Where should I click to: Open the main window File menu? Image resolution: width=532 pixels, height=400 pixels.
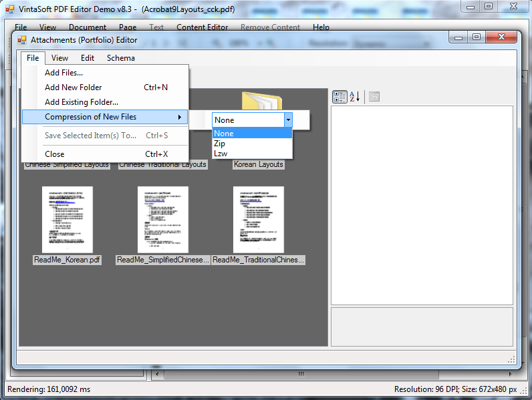(21, 27)
